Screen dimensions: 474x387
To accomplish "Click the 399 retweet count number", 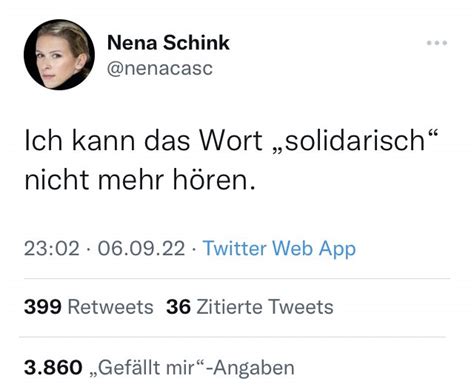I will (43, 307).
